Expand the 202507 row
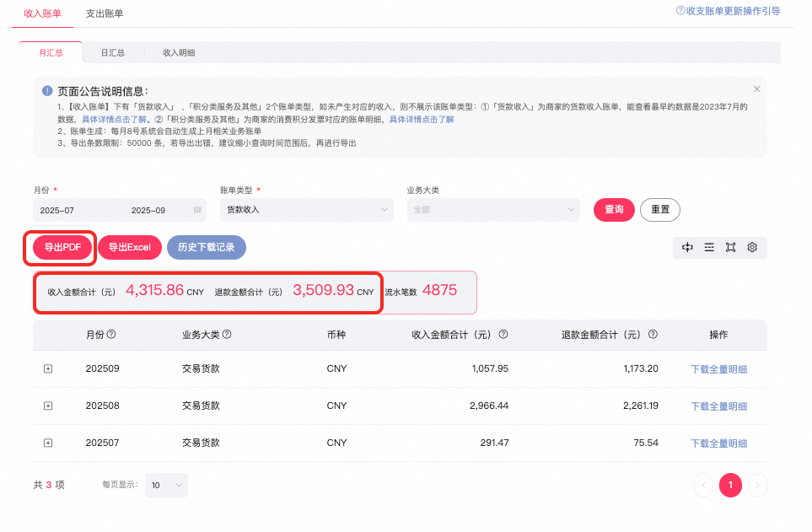This screenshot has width=812, height=532. (48, 443)
